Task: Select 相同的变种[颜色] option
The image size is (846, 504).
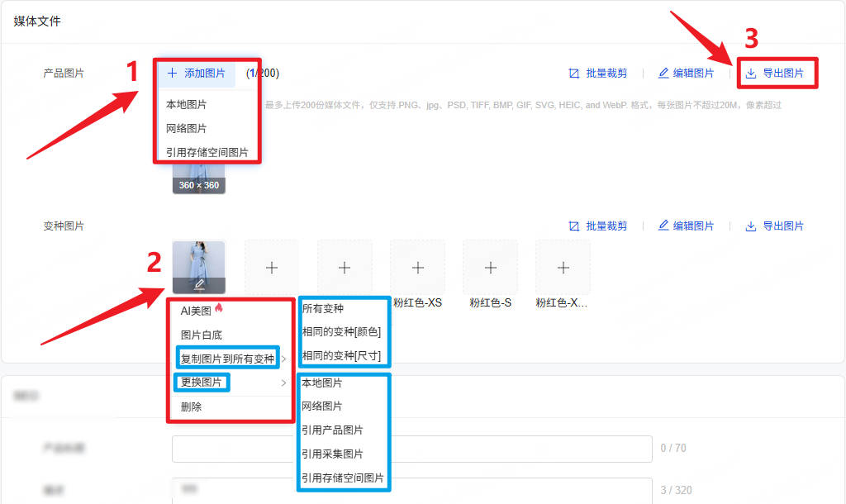Action: [x=341, y=331]
